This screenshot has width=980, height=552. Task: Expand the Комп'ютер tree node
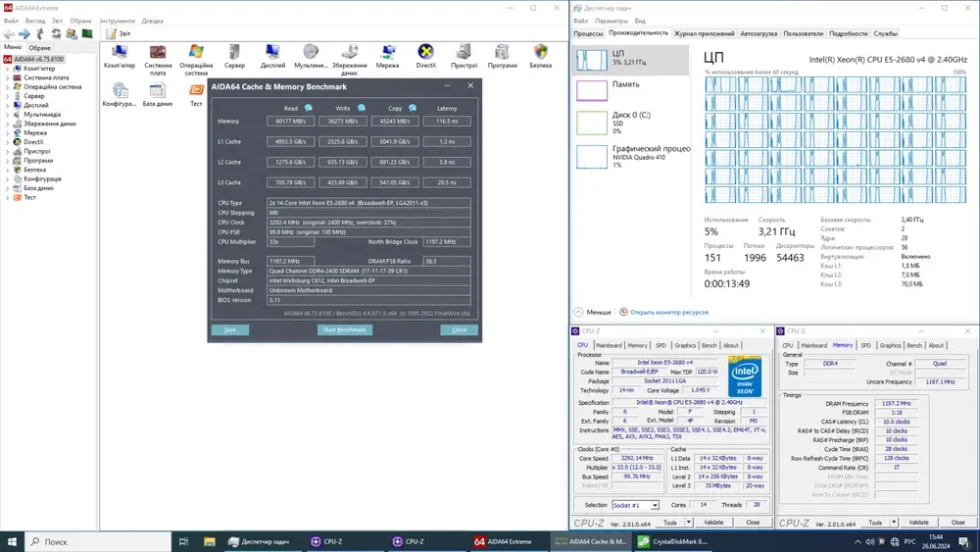pos(8,69)
